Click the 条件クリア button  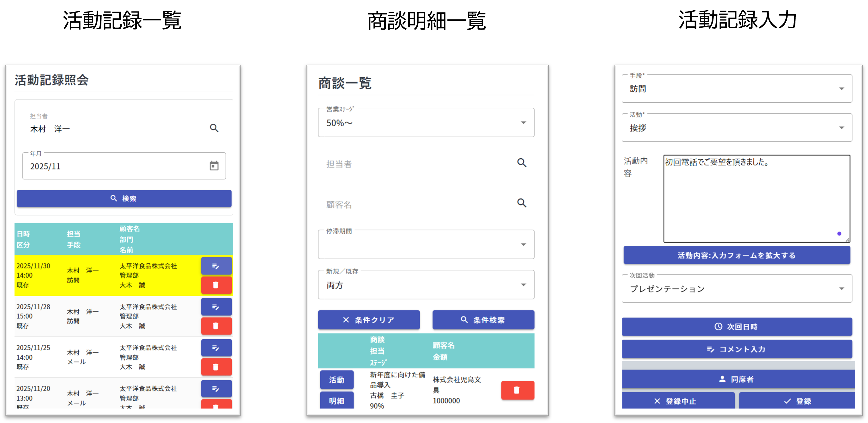369,320
